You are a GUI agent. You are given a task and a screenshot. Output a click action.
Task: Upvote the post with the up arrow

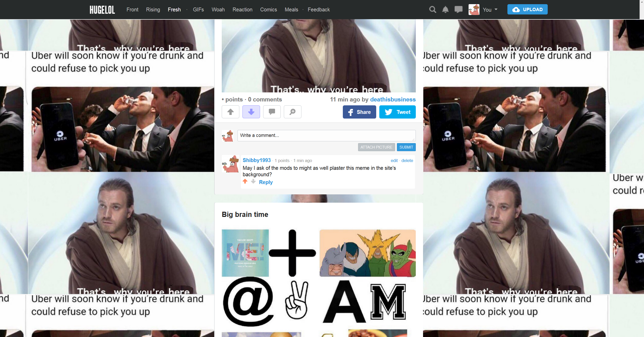[x=230, y=112]
